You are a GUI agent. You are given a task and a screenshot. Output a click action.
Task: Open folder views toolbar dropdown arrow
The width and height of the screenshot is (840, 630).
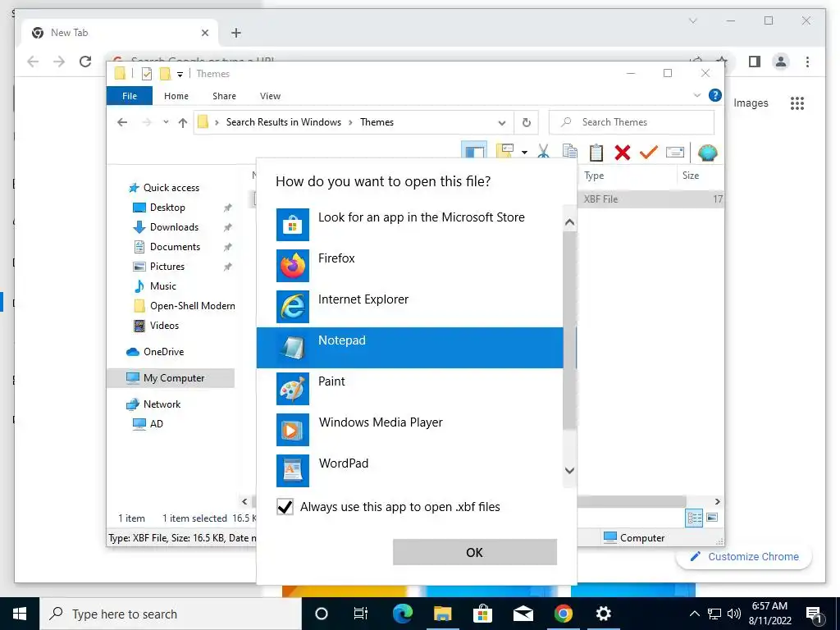click(x=524, y=153)
